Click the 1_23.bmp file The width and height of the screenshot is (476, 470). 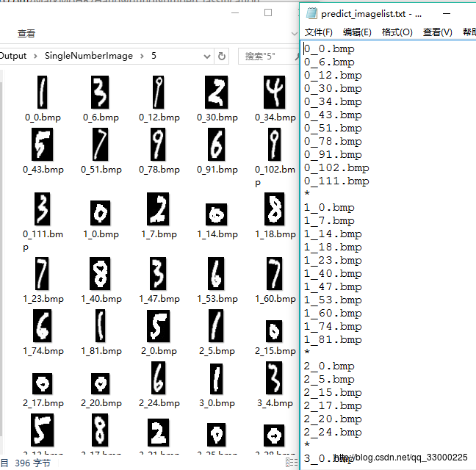[x=42, y=274]
